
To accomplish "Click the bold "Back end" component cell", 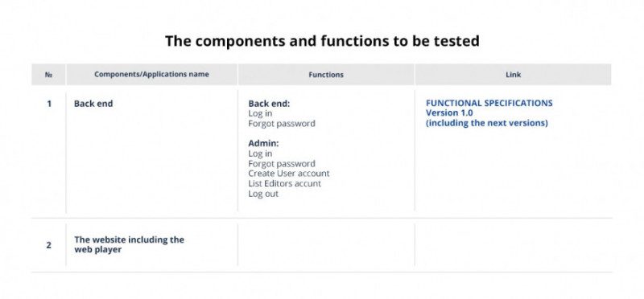I will tap(93, 104).
